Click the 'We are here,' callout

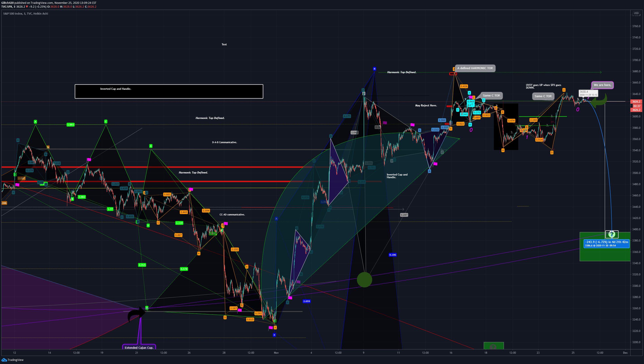point(602,85)
